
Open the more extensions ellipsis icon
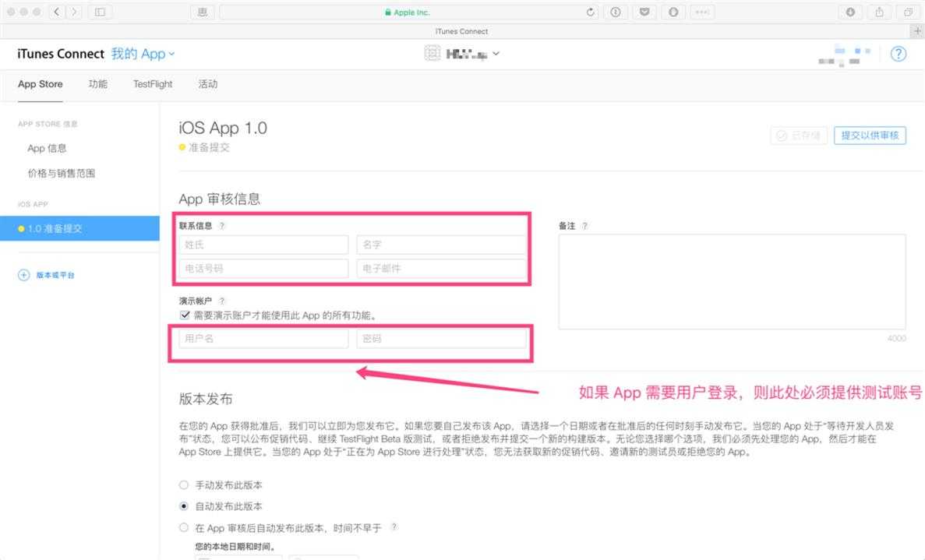point(702,12)
